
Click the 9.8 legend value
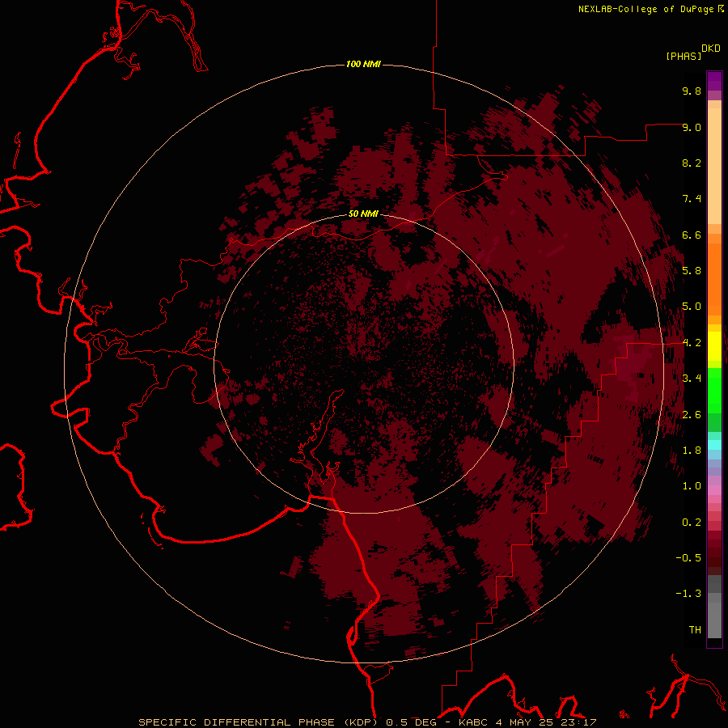pyautogui.click(x=692, y=91)
